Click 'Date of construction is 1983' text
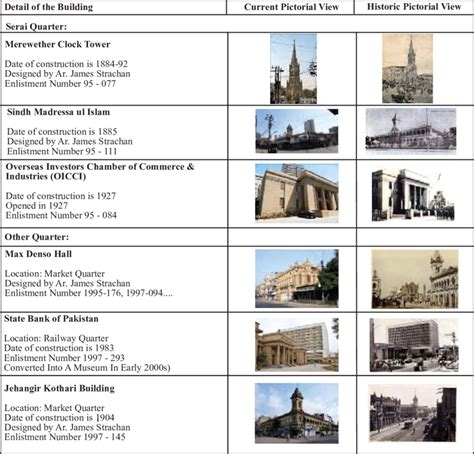The image size is (474, 454). (x=59, y=348)
